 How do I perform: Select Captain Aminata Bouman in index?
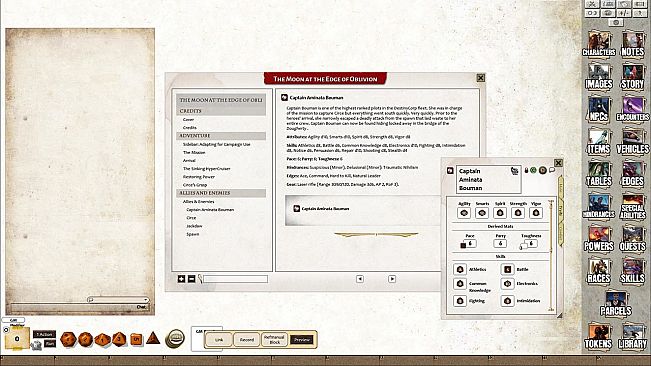210,210
